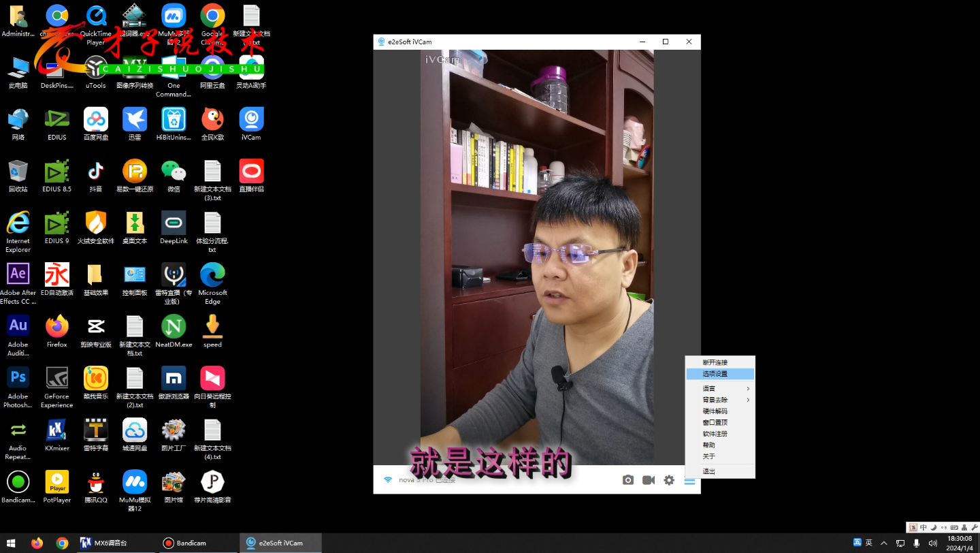This screenshot has height=553, width=980.
Task: Enable 硬件解码 in the menu
Action: tap(715, 411)
